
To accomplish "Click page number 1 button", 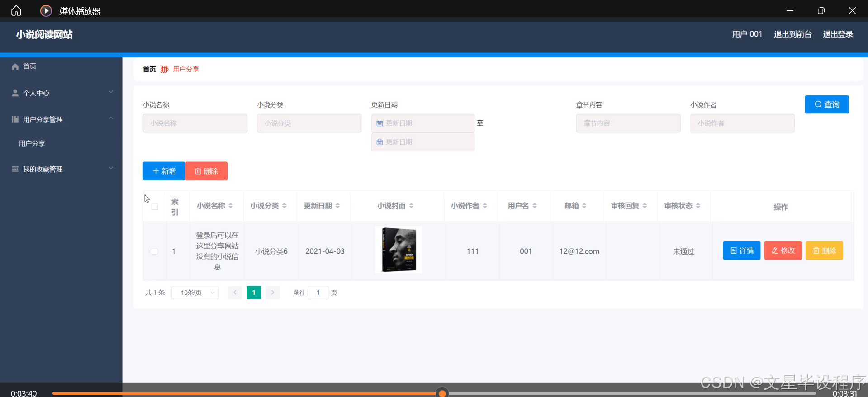I will (254, 293).
